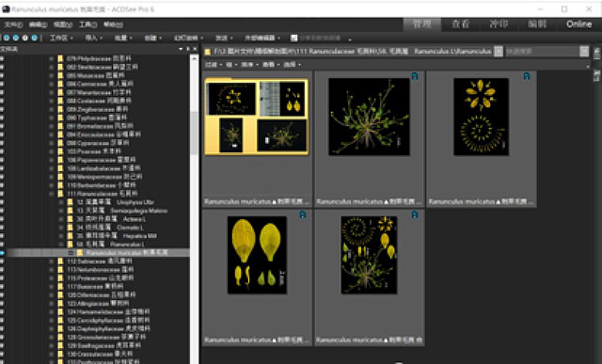The image size is (602, 364).
Task: Open the Online mode tab
Action: click(x=579, y=24)
